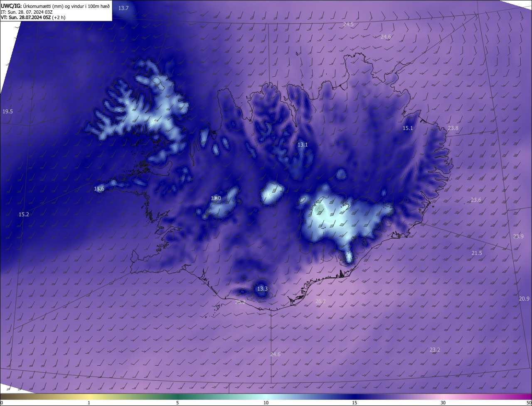Select the 23.6 value label
Viewport: 532px width, 406px height.
coord(476,200)
